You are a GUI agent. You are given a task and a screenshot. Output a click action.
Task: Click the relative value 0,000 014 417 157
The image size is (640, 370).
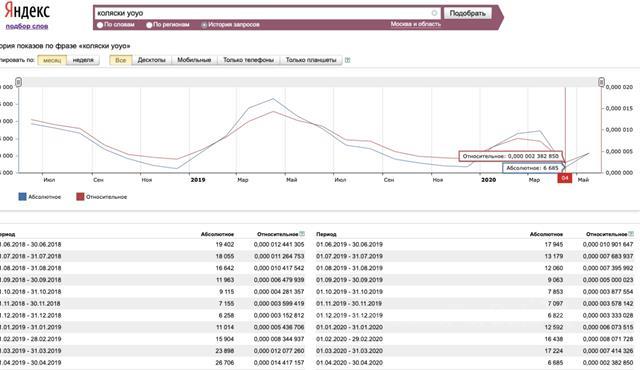click(x=279, y=363)
